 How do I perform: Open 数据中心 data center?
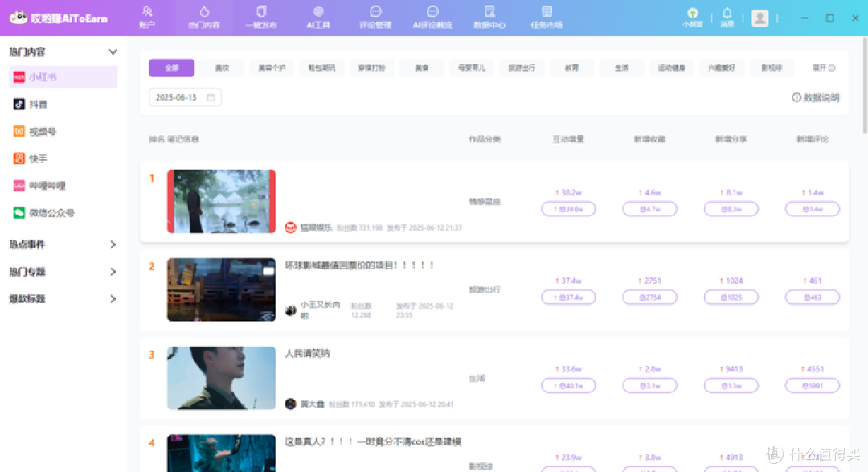489,18
